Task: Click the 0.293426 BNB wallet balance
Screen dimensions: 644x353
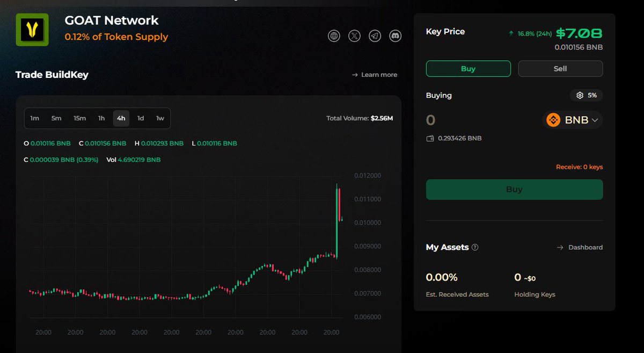Action: coord(460,138)
